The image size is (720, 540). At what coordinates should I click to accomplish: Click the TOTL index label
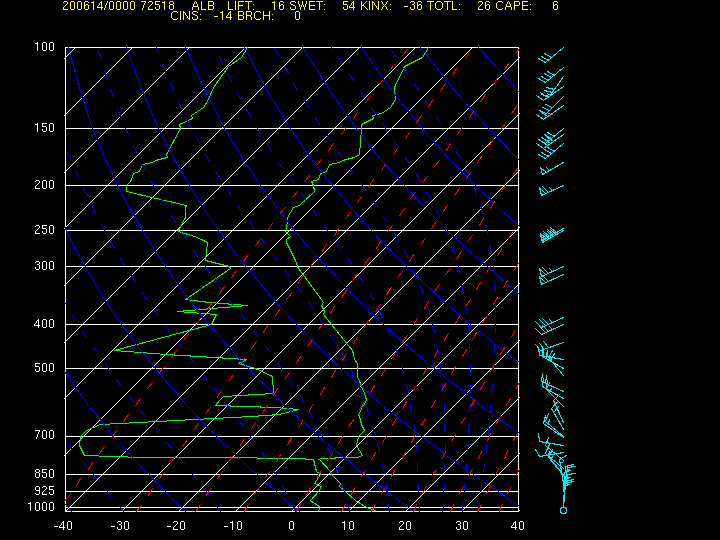[x=443, y=6]
